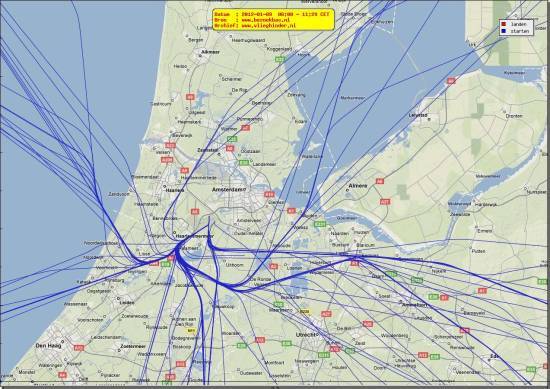
Task: Click the Alkmaar city label
Action: 210,52
